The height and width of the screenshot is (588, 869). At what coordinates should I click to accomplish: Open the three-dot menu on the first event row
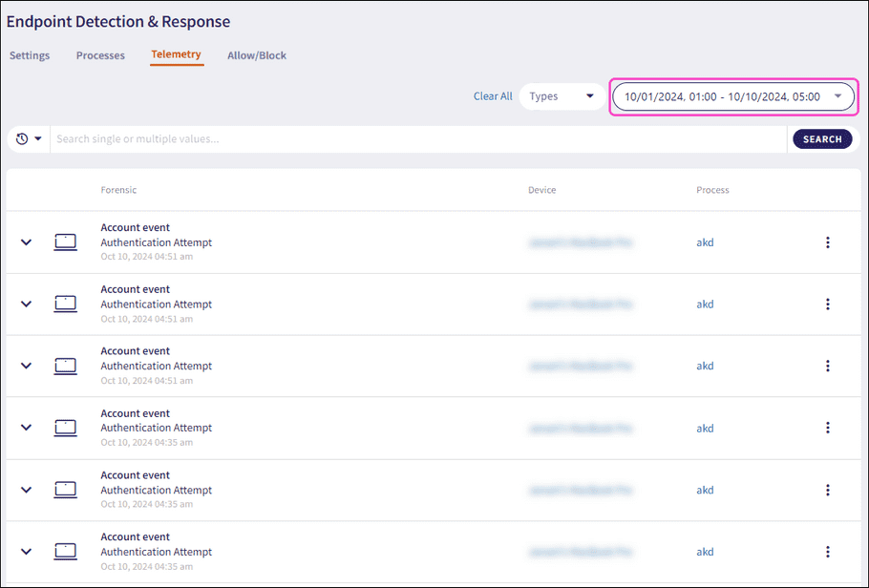[827, 242]
